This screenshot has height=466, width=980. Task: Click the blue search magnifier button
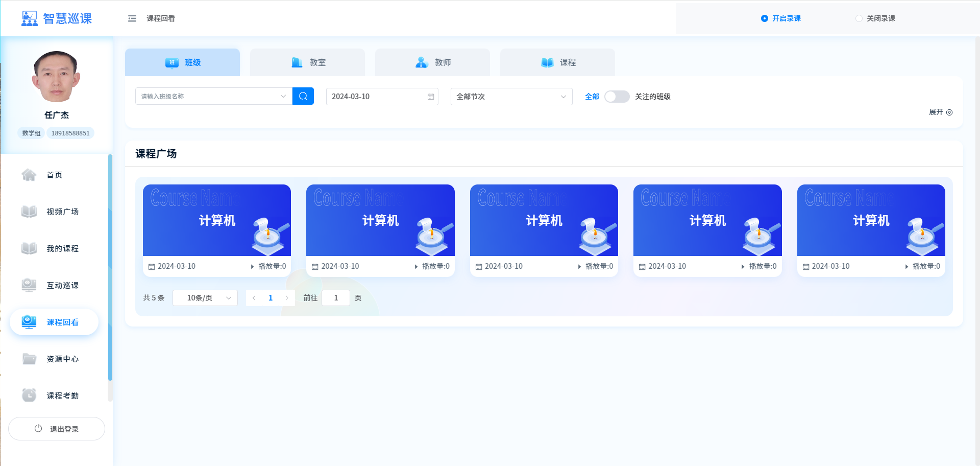pos(303,96)
